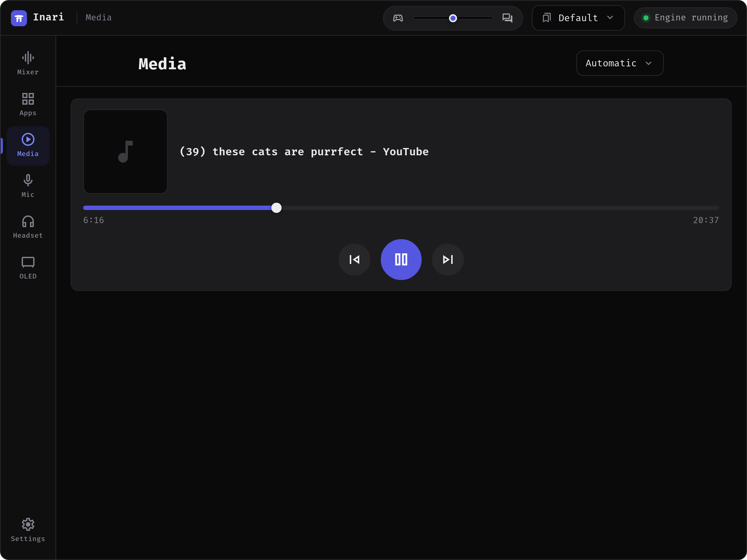This screenshot has width=747, height=560.
Task: Open the Headset section in sidebar
Action: [x=28, y=227]
